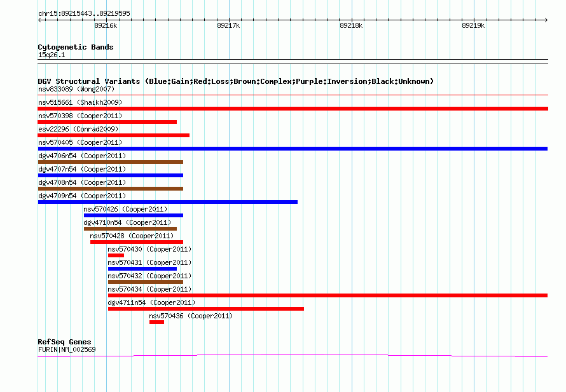This screenshot has height=392, width=566.
Task: Open the nsv570432 (Cooper2011) label
Action: [149, 276]
